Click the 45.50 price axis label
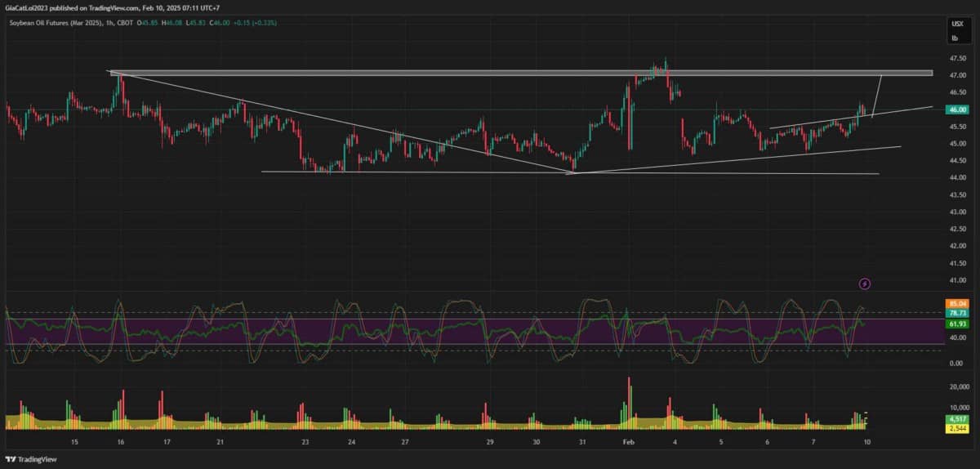The image size is (980, 469). [x=958, y=127]
